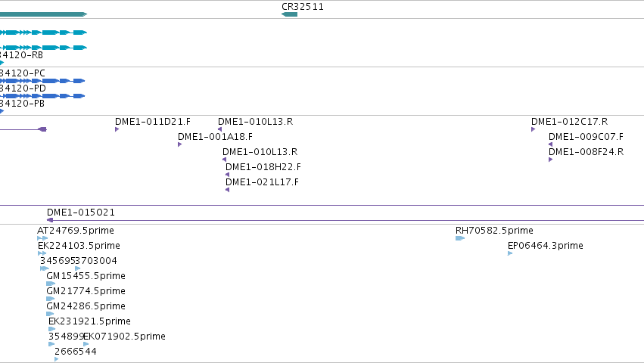Click the EK231921.5prime EST label
The height and width of the screenshot is (363, 644).
click(x=89, y=321)
